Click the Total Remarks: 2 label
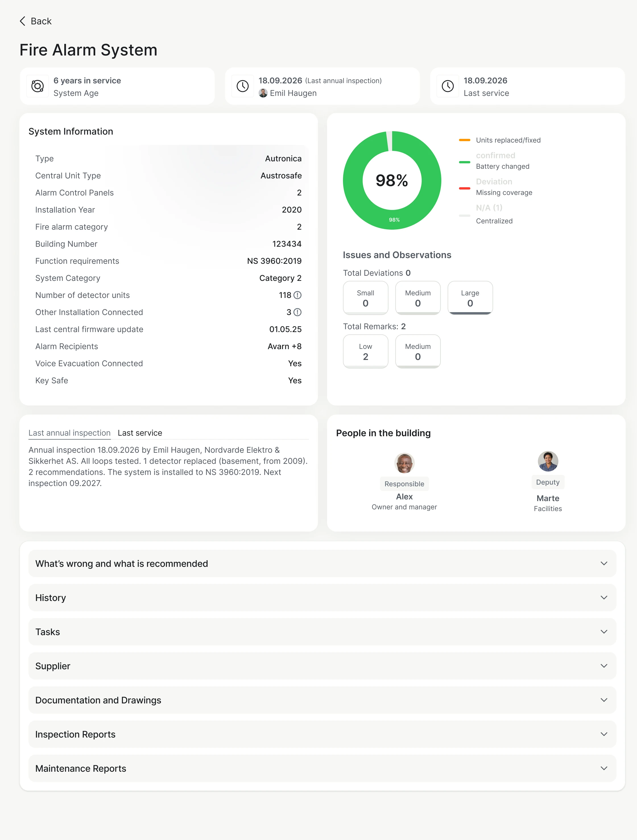 pyautogui.click(x=374, y=327)
